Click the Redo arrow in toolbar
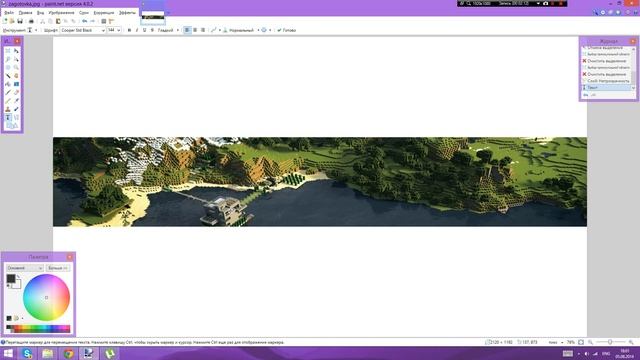The height and width of the screenshot is (360, 640). [92, 21]
